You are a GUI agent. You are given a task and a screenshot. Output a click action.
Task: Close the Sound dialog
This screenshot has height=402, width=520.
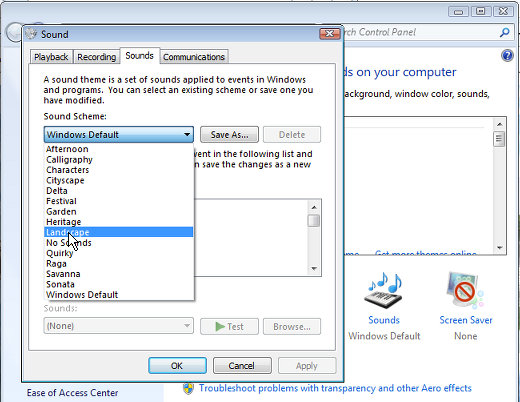point(329,33)
